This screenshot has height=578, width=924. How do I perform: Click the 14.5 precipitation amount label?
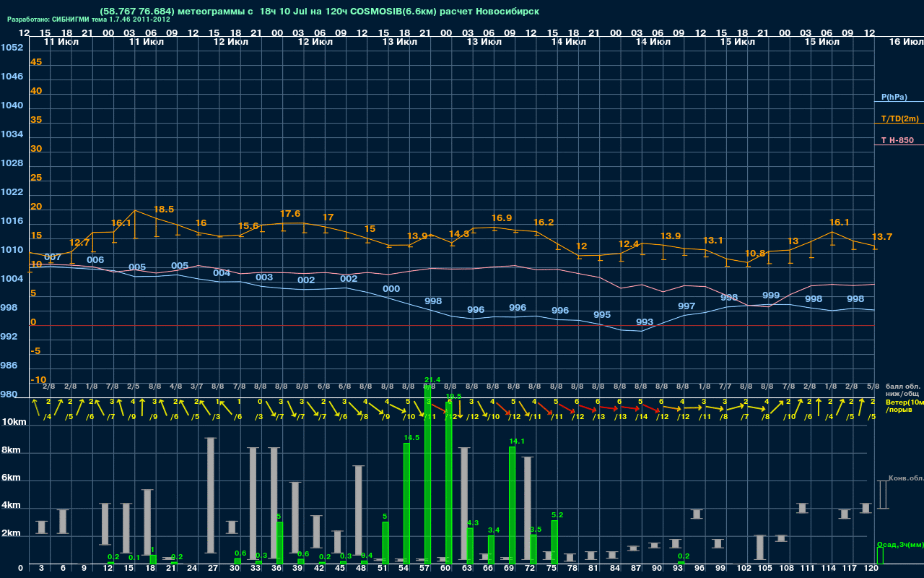[411, 438]
